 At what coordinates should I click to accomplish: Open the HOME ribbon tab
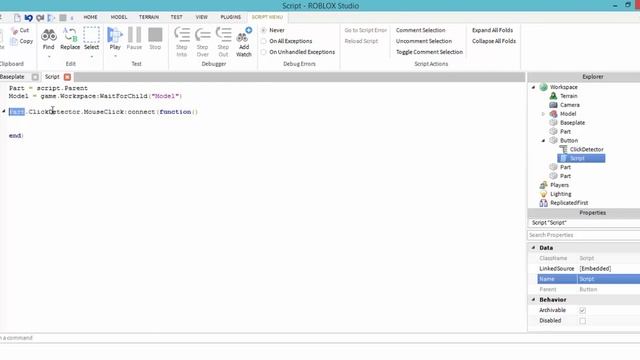pyautogui.click(x=90, y=17)
